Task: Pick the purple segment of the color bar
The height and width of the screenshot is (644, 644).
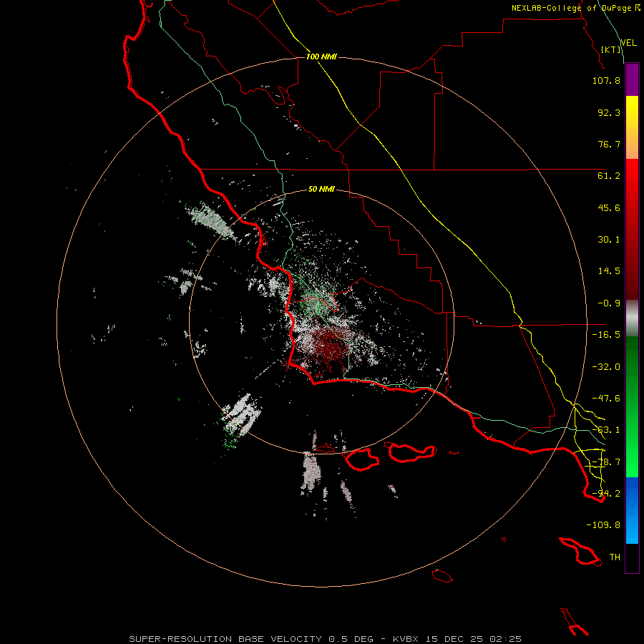Action: coord(632,80)
